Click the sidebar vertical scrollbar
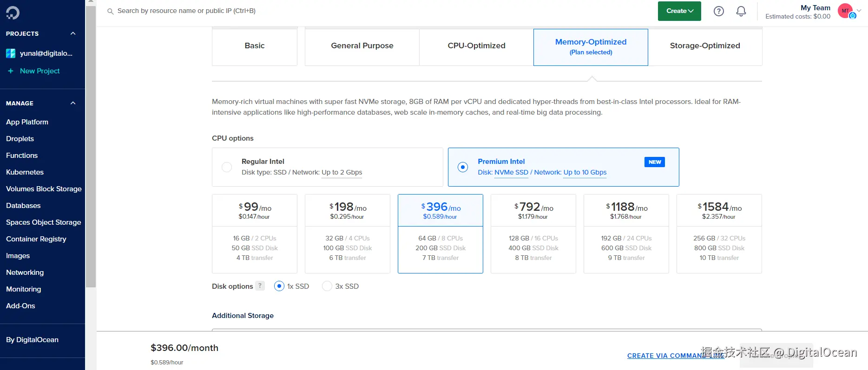Image resolution: width=868 pixels, height=370 pixels. pos(91,146)
